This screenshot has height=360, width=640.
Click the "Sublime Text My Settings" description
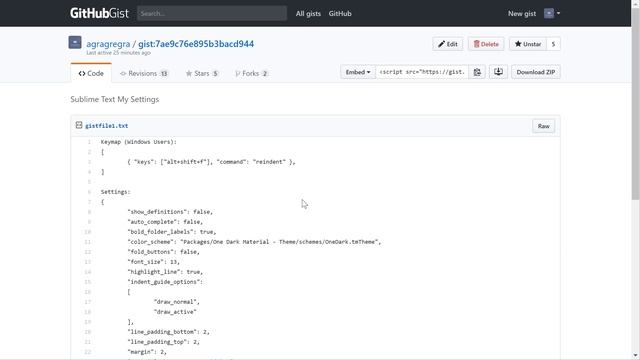pyautogui.click(x=115, y=99)
